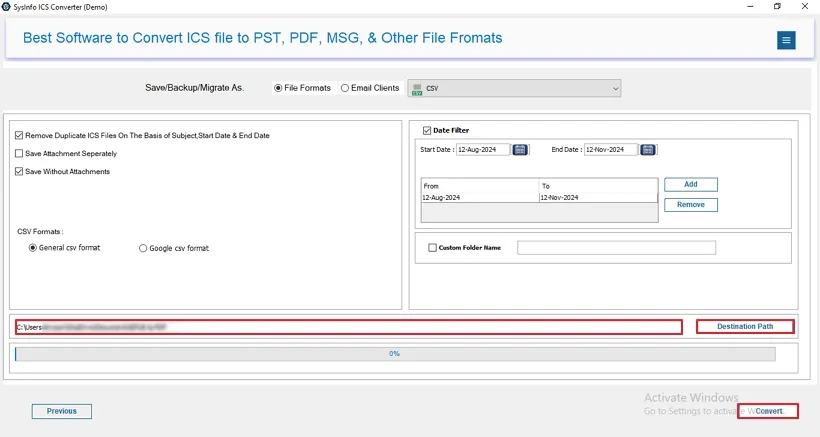This screenshot has width=820, height=437.
Task: Click the Destination Path button
Action: click(x=745, y=327)
